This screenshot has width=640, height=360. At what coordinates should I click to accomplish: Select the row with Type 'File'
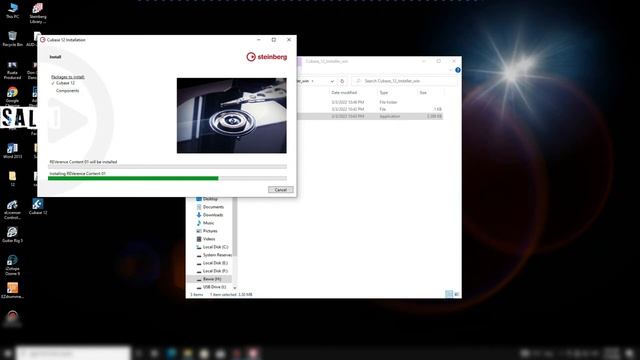[x=371, y=109]
